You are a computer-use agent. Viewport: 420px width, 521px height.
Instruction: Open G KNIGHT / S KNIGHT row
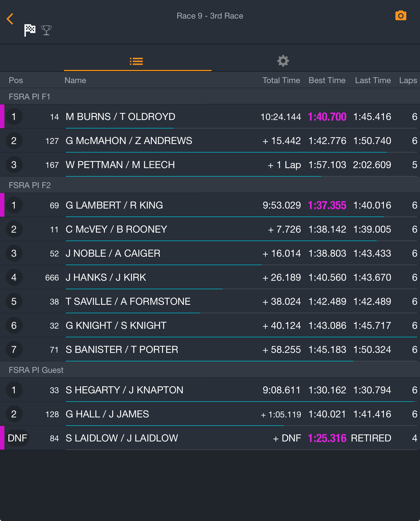point(210,325)
